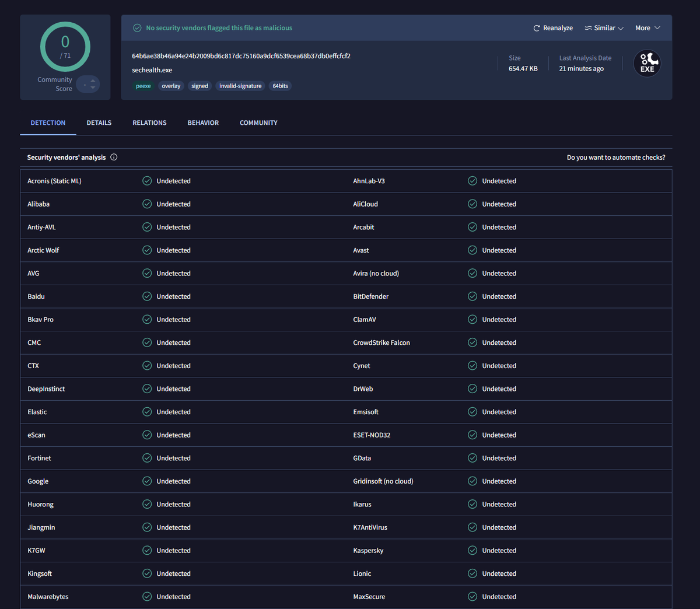Click the ClamAV undetected check icon

(x=473, y=320)
